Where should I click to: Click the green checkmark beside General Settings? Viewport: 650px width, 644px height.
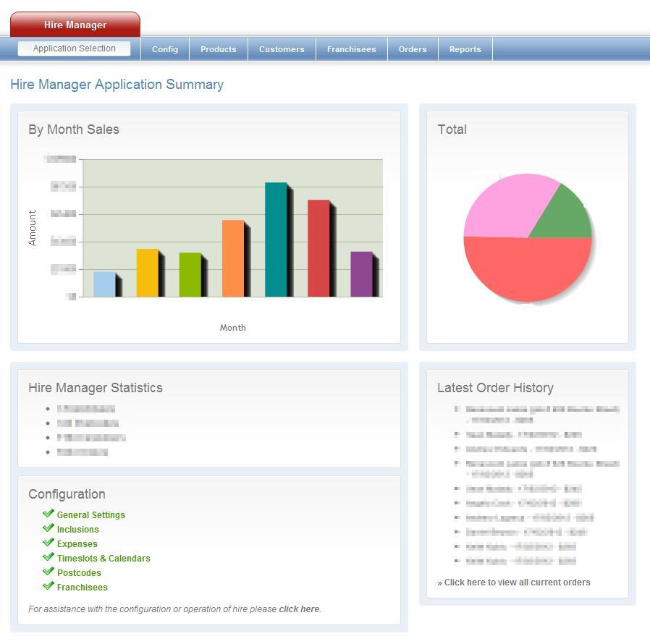click(x=48, y=514)
